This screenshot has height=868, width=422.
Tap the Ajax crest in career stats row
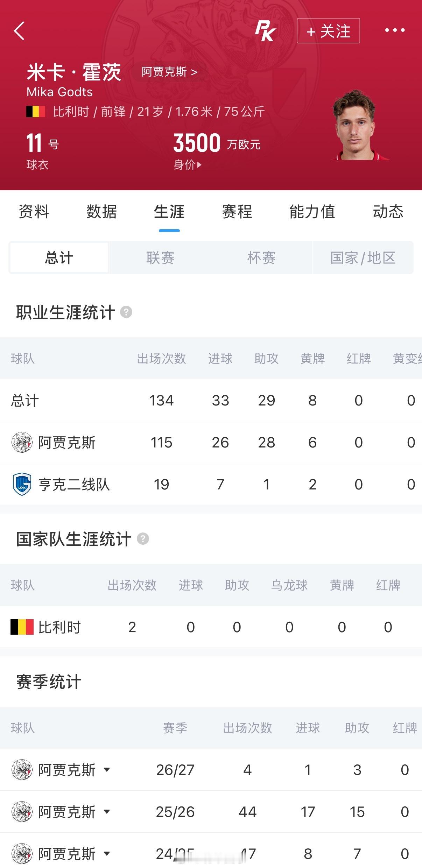(x=22, y=442)
